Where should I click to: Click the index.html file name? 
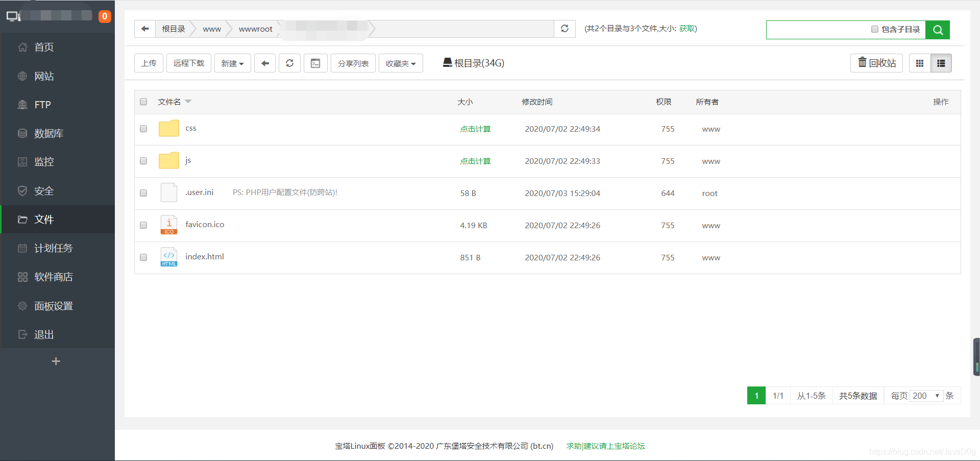point(205,257)
